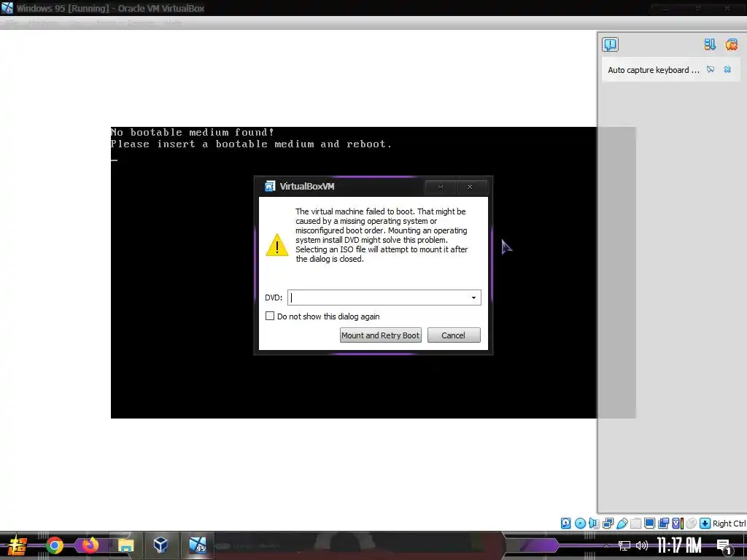Click the network adapters status bar icon
Image resolution: width=747 pixels, height=560 pixels.
(x=608, y=524)
